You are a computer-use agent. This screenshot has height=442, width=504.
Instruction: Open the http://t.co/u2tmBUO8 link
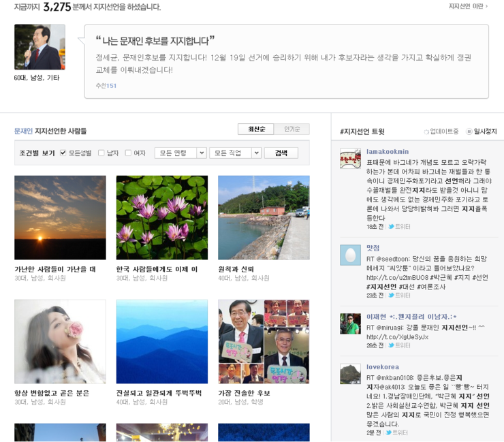point(397,277)
